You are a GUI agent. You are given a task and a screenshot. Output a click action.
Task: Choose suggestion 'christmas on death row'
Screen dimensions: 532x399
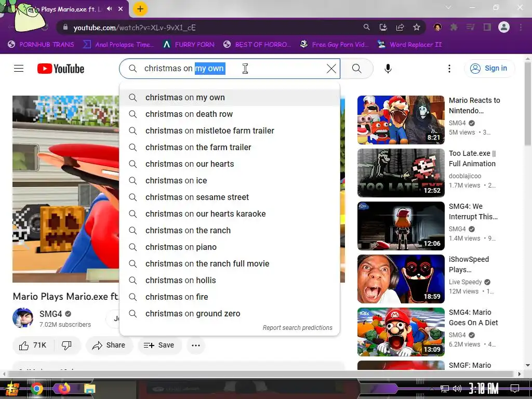click(230, 114)
